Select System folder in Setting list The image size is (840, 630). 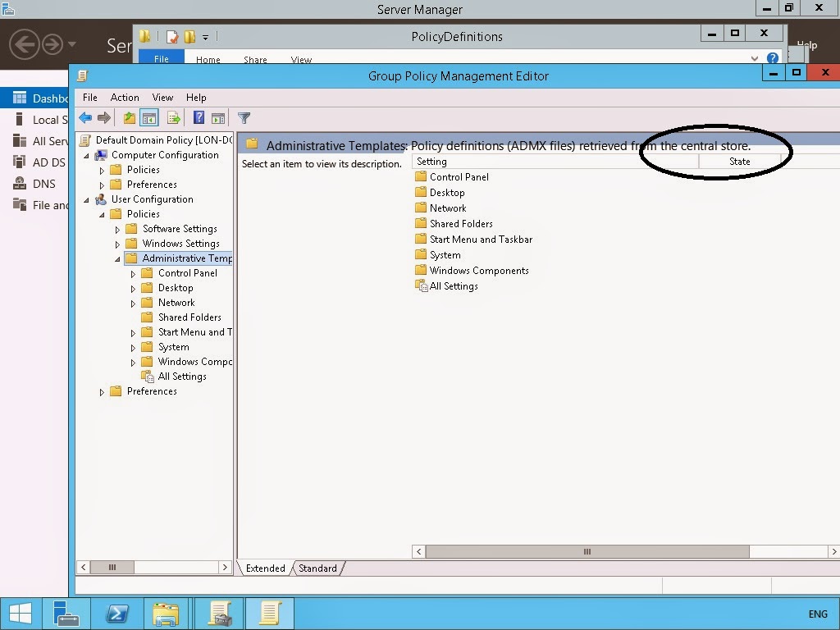[438, 255]
